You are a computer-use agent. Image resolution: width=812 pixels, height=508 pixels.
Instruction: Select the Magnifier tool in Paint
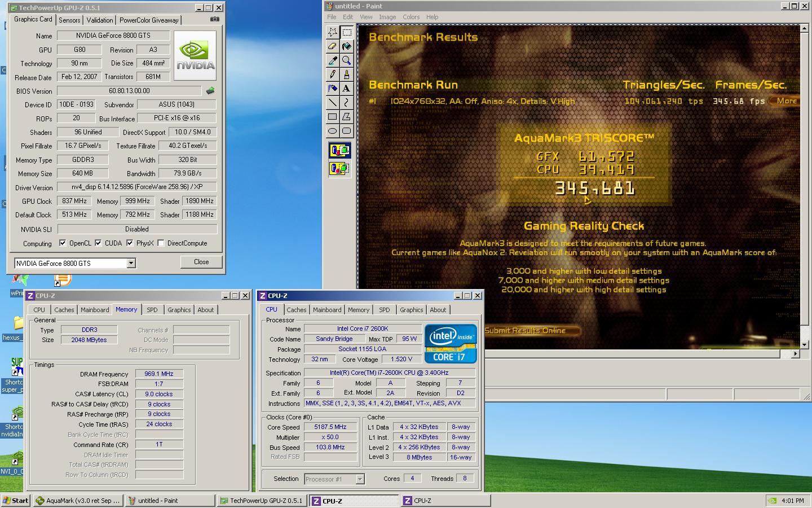pos(346,60)
